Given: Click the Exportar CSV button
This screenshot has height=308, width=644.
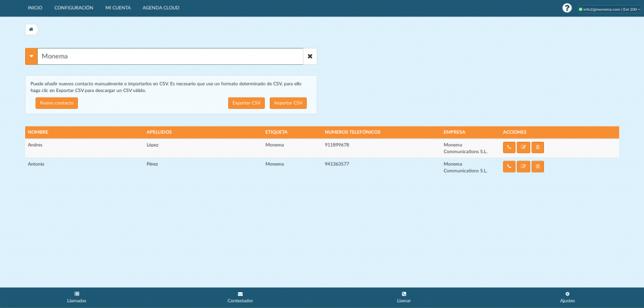Looking at the screenshot, I should coord(247,103).
